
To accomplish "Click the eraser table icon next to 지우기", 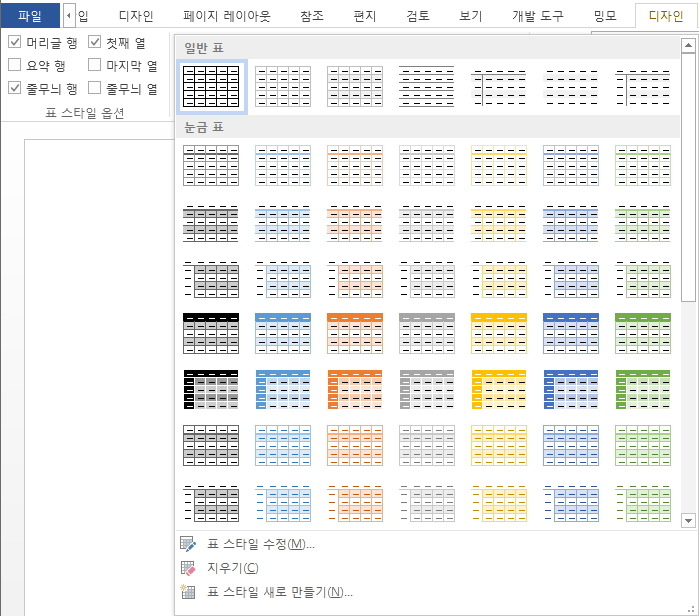I will click(x=188, y=568).
